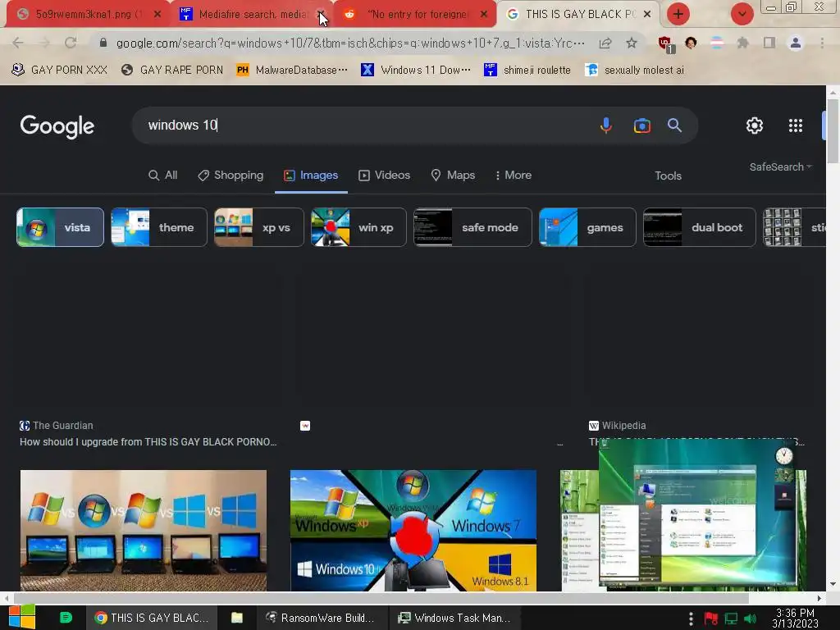840x630 pixels.
Task: Close the 5o9rwemm3kna1.png tab
Action: (x=157, y=15)
